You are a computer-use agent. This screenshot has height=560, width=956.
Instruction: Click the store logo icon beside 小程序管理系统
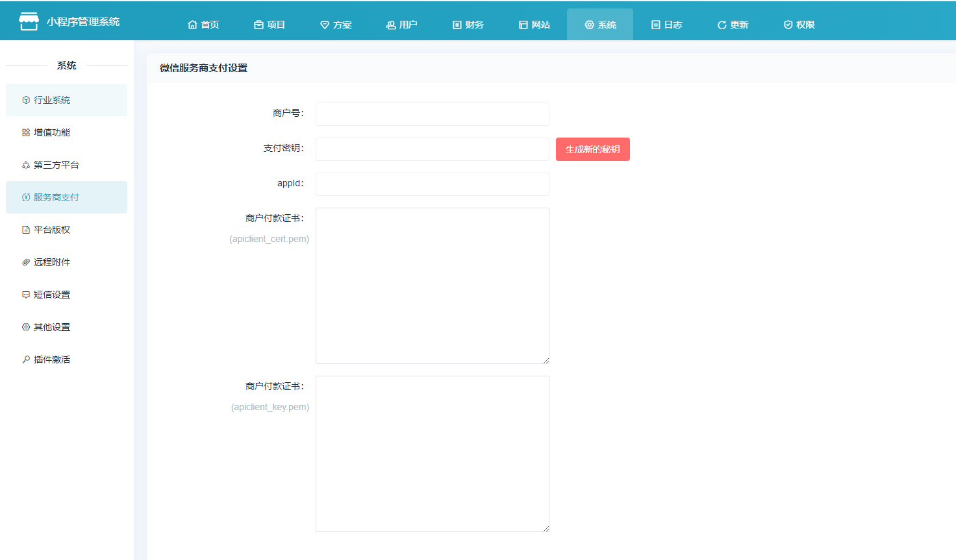coord(29,21)
